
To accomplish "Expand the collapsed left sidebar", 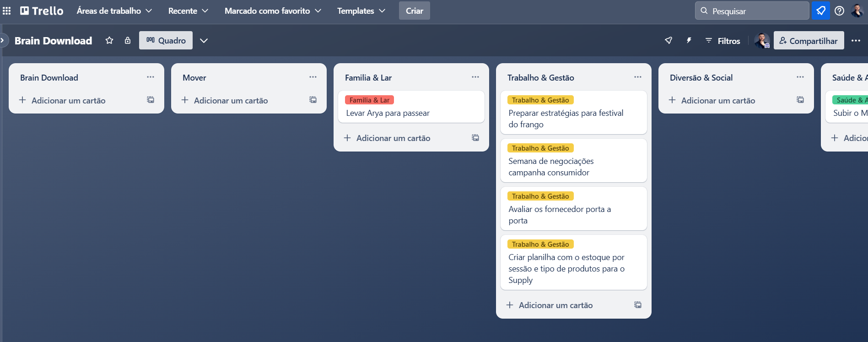I will point(3,40).
